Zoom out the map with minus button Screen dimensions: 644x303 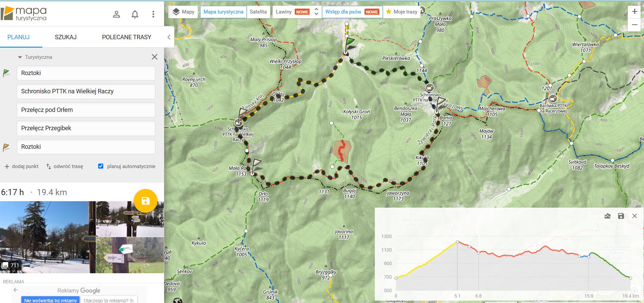tap(635, 25)
